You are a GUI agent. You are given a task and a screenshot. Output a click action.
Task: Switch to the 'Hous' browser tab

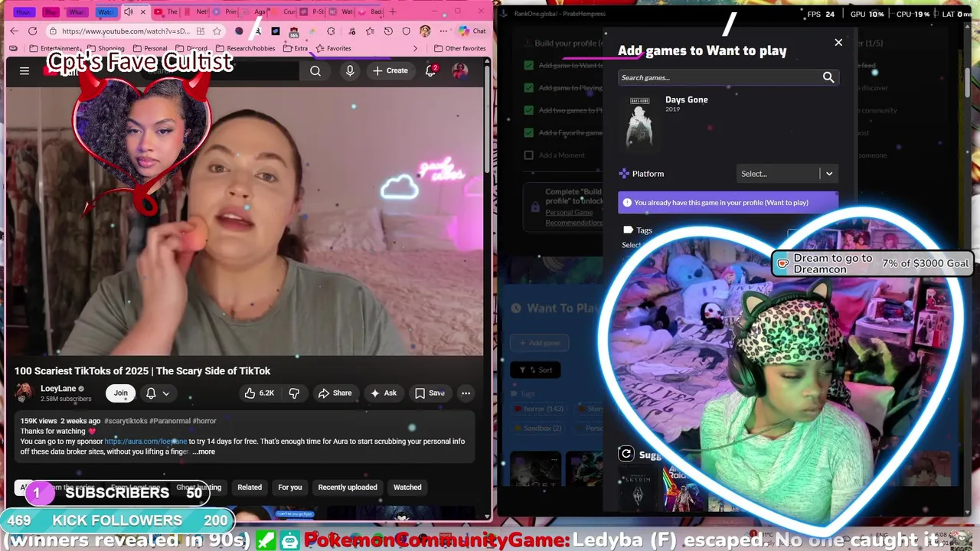click(x=24, y=11)
